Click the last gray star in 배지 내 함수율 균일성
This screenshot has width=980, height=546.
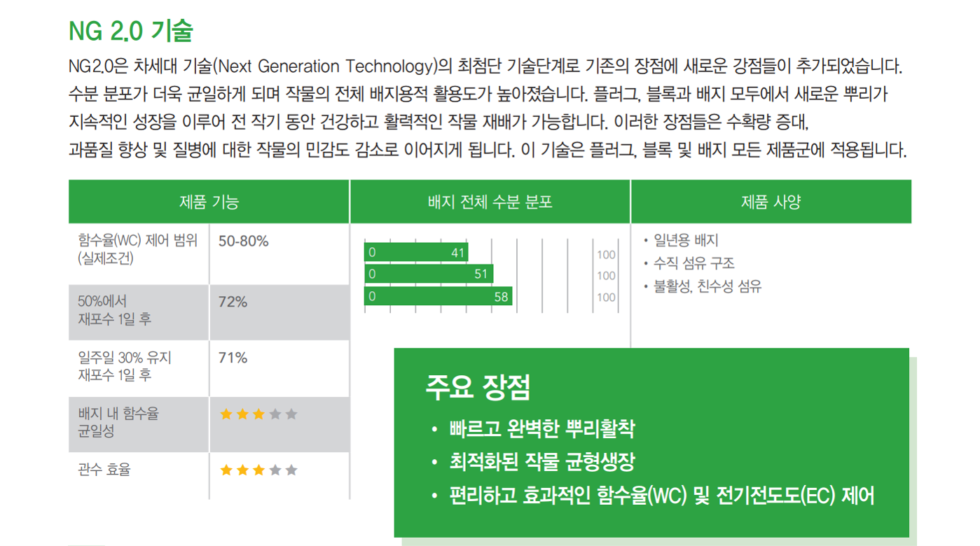point(291,414)
